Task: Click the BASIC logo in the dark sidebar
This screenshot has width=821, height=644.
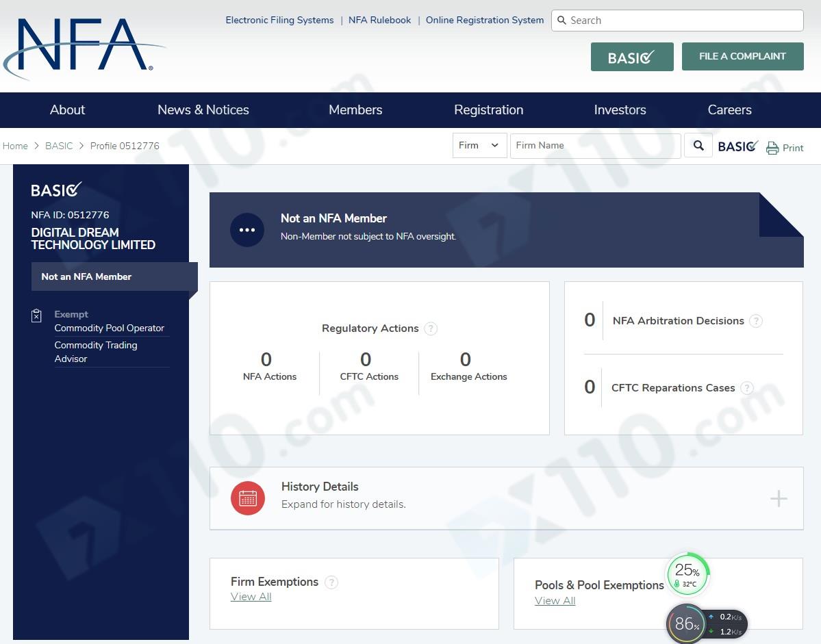Action: pyautogui.click(x=56, y=190)
